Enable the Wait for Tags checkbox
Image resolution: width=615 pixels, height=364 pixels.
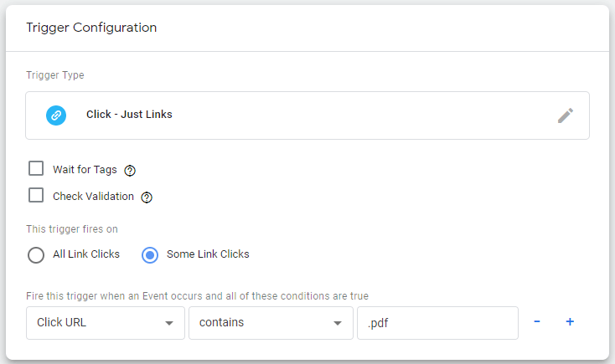(36, 168)
